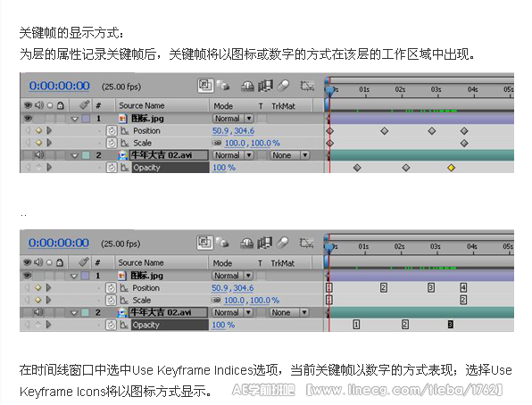
Task: Enable Motion Blur icon in upper timeline toolbar
Action: 283,86
